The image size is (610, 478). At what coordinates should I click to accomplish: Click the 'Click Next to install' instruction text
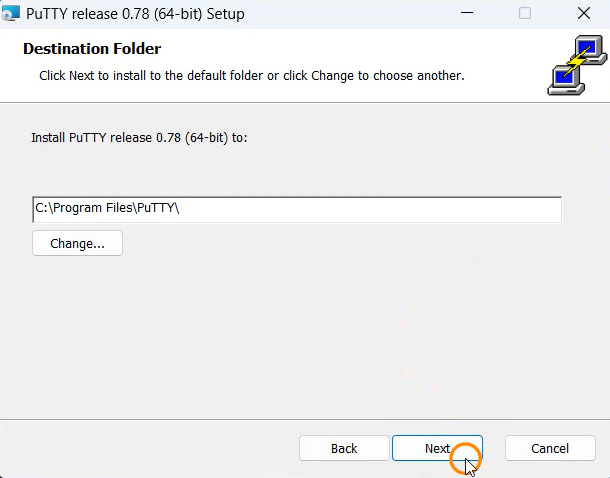tap(252, 75)
